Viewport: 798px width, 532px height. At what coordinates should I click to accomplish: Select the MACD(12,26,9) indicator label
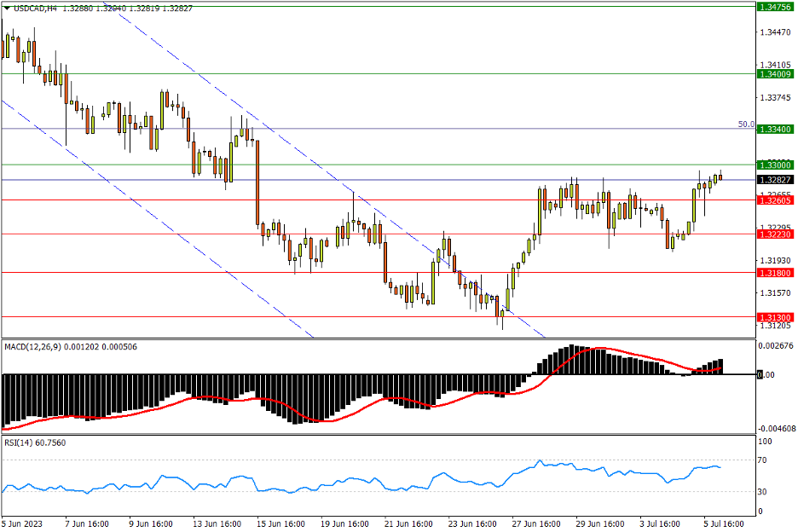coord(39,347)
